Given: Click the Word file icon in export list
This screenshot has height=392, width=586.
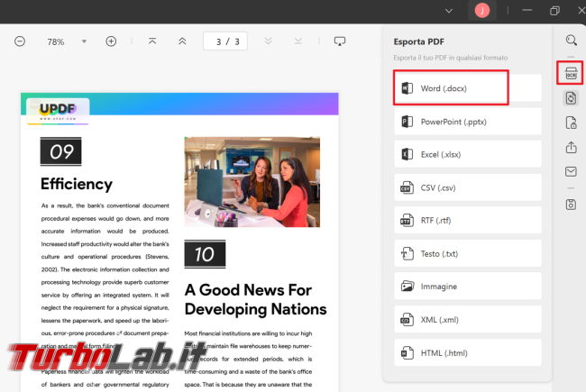Looking at the screenshot, I should tap(407, 88).
